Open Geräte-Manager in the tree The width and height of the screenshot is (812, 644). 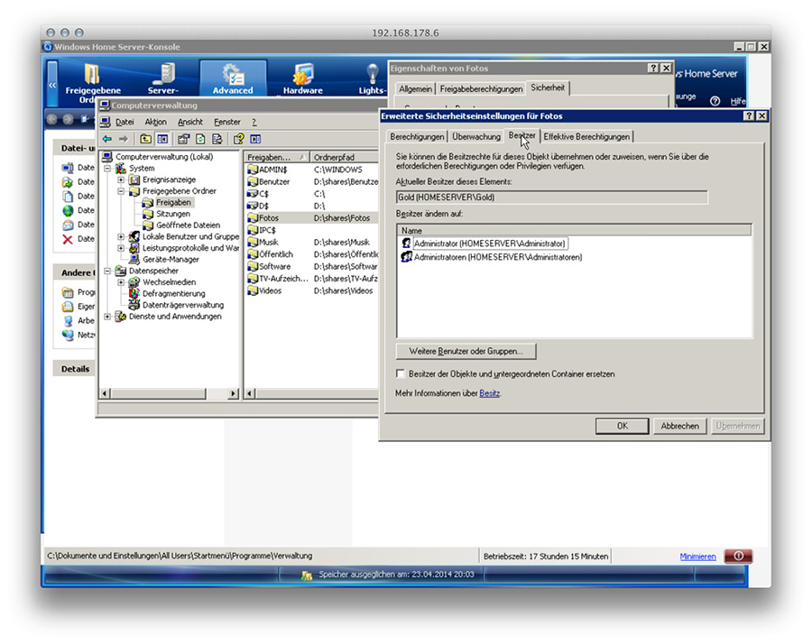171,259
